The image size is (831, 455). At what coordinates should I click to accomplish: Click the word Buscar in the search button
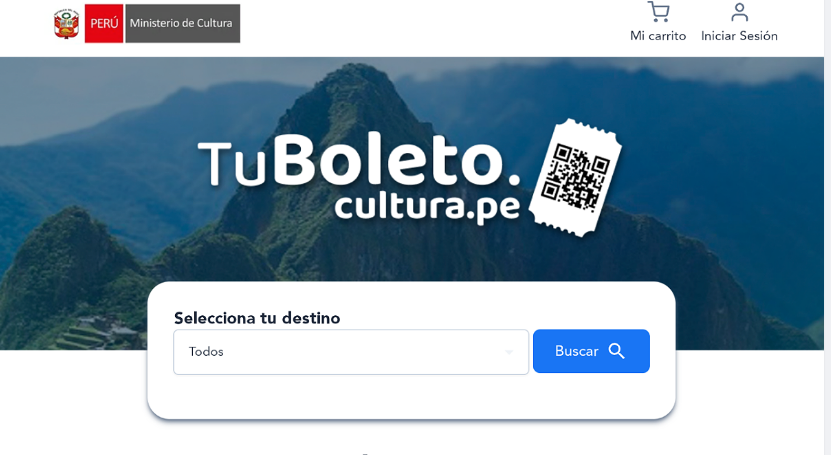577,351
